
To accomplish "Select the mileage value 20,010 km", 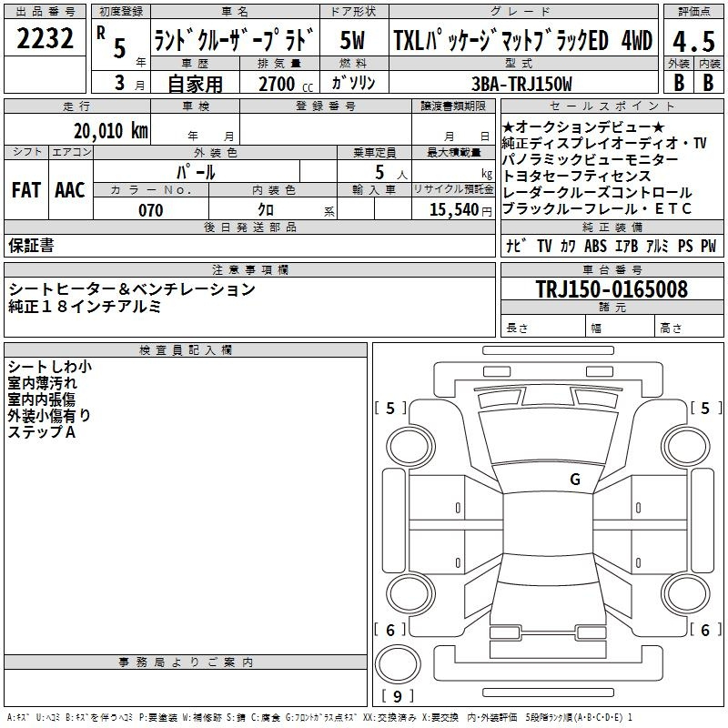I will click(x=111, y=131).
